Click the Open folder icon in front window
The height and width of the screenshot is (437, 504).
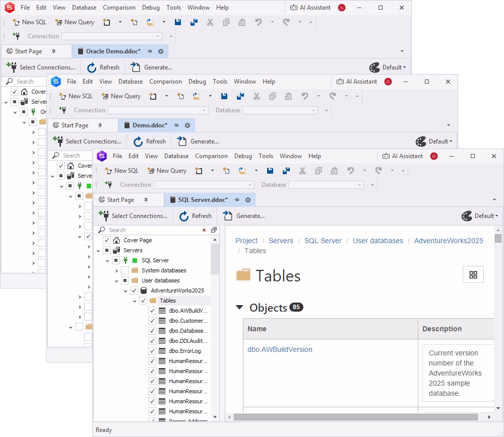tap(242, 171)
